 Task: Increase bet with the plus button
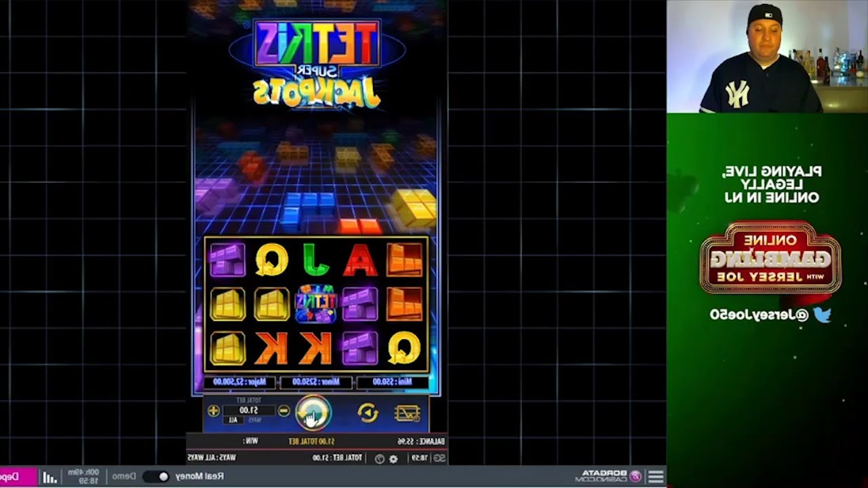pyautogui.click(x=214, y=411)
